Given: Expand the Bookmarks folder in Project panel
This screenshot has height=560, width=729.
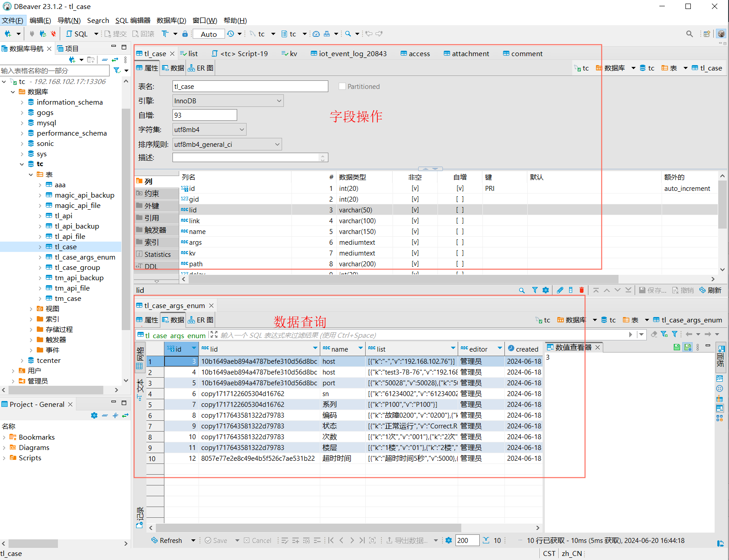Looking at the screenshot, I should [4, 437].
